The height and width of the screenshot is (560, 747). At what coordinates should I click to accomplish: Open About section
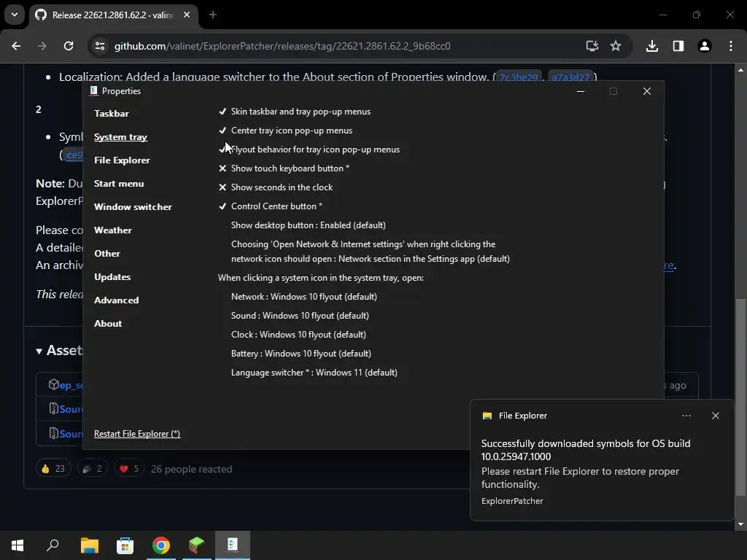pyautogui.click(x=108, y=323)
